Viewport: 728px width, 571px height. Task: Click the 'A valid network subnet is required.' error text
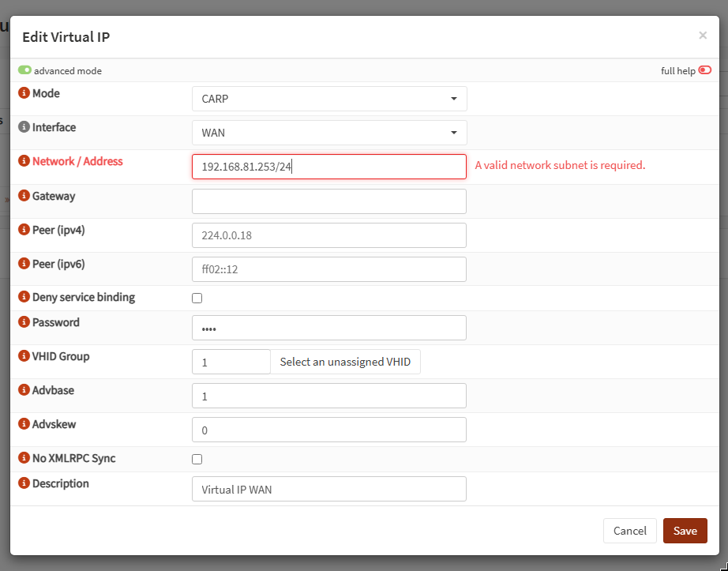560,165
